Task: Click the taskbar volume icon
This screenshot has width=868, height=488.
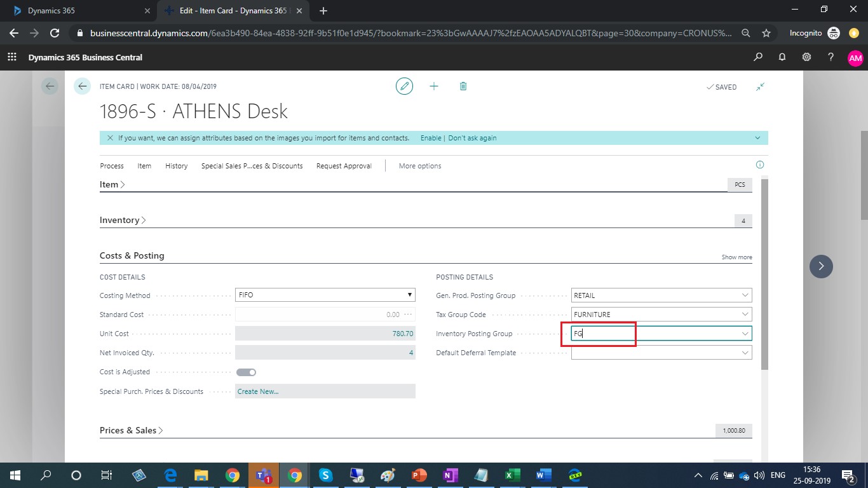Action: click(757, 475)
